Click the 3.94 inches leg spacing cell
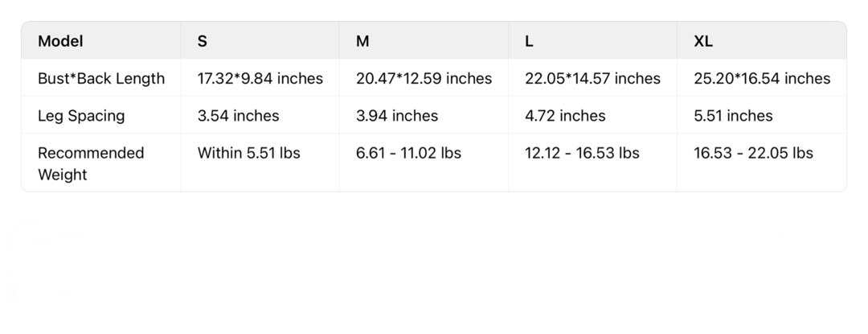868x334 pixels. [x=397, y=115]
